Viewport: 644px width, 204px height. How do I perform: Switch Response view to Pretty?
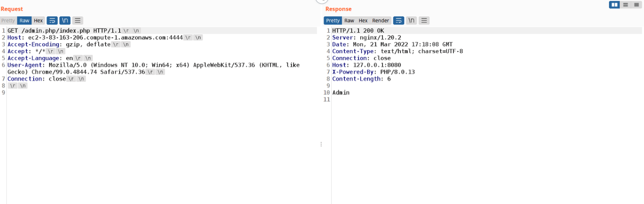(333, 21)
